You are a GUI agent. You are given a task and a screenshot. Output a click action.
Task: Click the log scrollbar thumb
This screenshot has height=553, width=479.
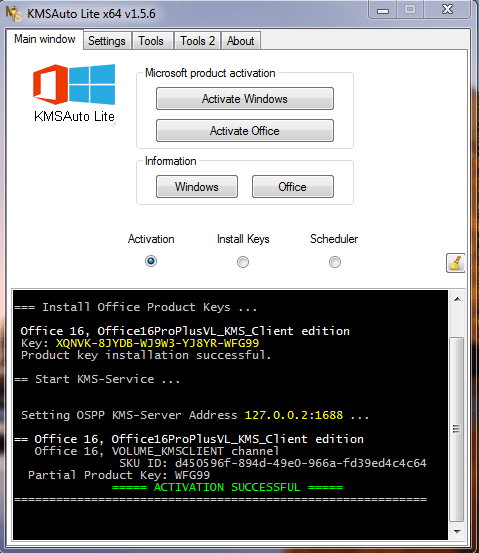(x=457, y=429)
